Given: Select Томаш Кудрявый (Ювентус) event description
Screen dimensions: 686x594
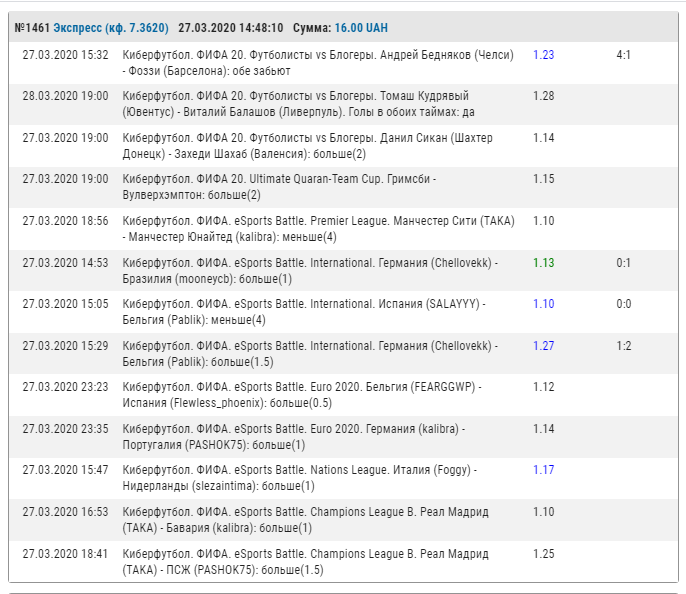Looking at the screenshot, I should pyautogui.click(x=298, y=104).
